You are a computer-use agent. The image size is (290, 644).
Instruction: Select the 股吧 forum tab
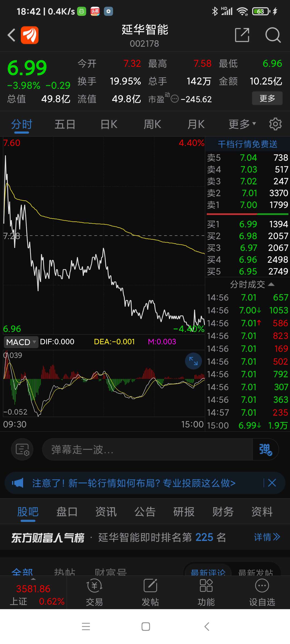coord(28,512)
